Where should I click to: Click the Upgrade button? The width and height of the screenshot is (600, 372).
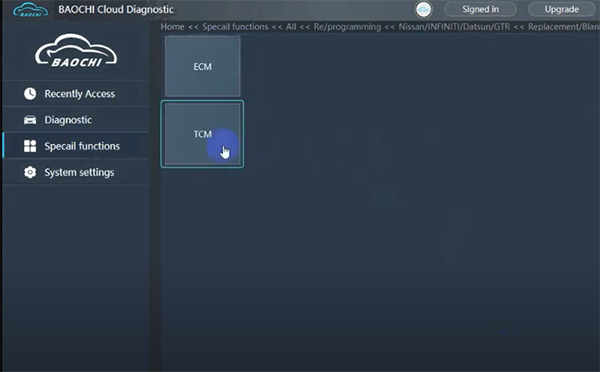click(561, 9)
